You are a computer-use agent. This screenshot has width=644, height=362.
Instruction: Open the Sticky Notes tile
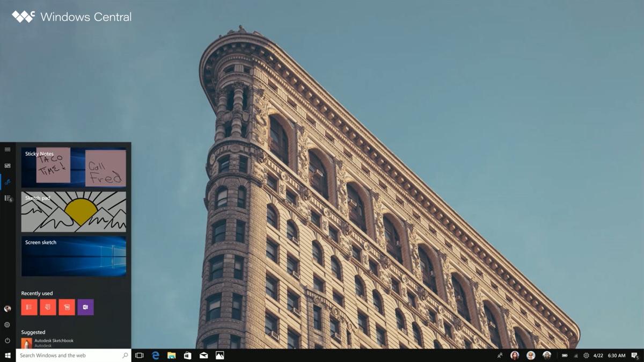[74, 168]
